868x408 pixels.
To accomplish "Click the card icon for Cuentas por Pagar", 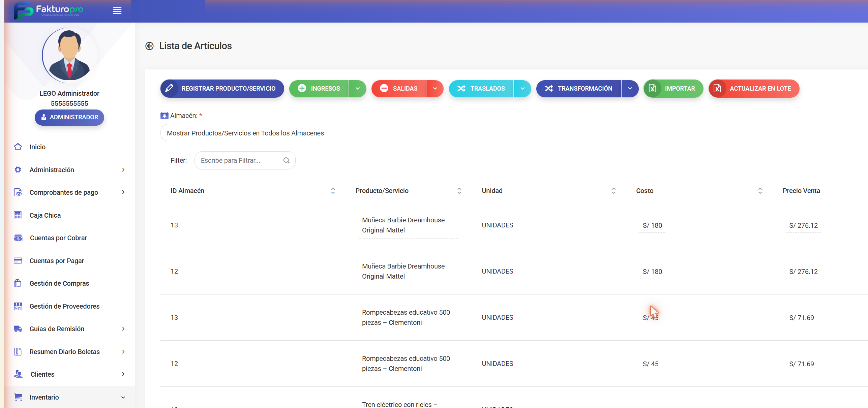I will [18, 261].
